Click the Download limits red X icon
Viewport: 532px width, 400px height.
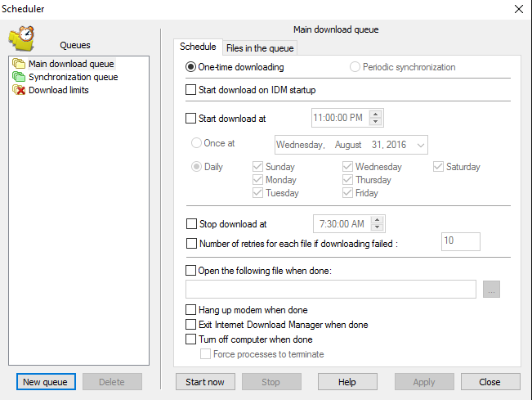19,90
